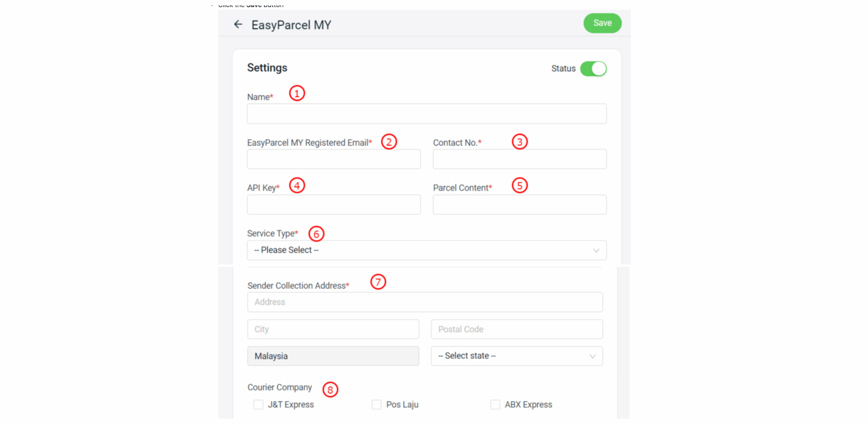868x424 pixels.
Task: Click the Parcel Content input field
Action: 519,204
